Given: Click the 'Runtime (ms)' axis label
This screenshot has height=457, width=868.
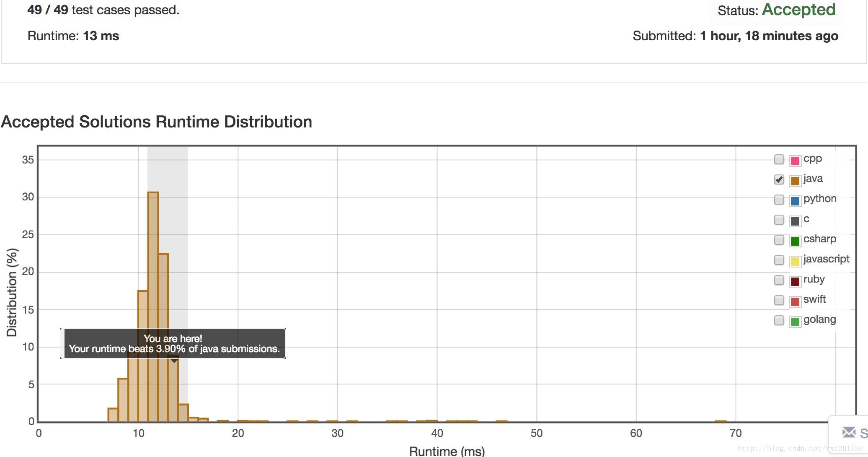Looking at the screenshot, I should [447, 451].
